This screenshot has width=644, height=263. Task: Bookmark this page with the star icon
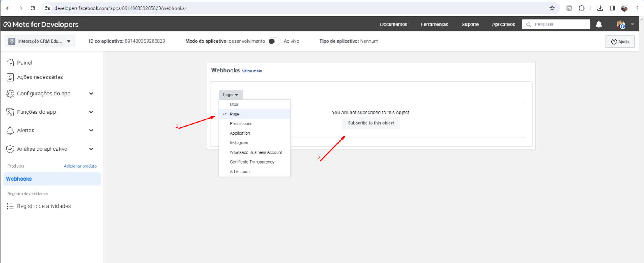point(552,8)
